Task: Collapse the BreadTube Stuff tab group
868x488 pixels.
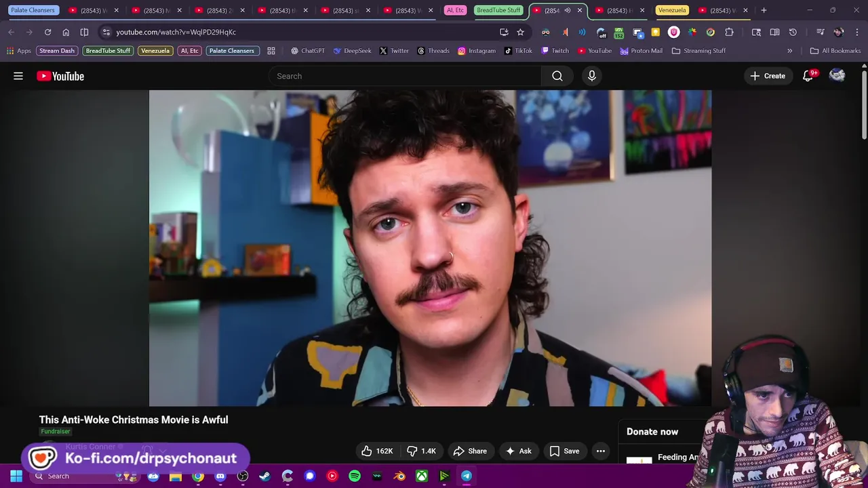Action: 498,10
